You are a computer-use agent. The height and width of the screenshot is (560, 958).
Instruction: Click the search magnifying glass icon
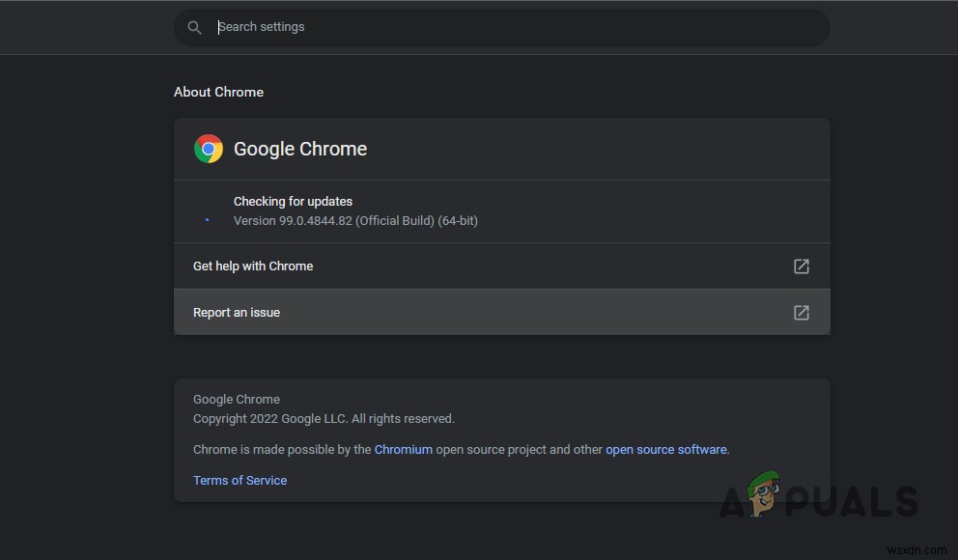(x=194, y=27)
